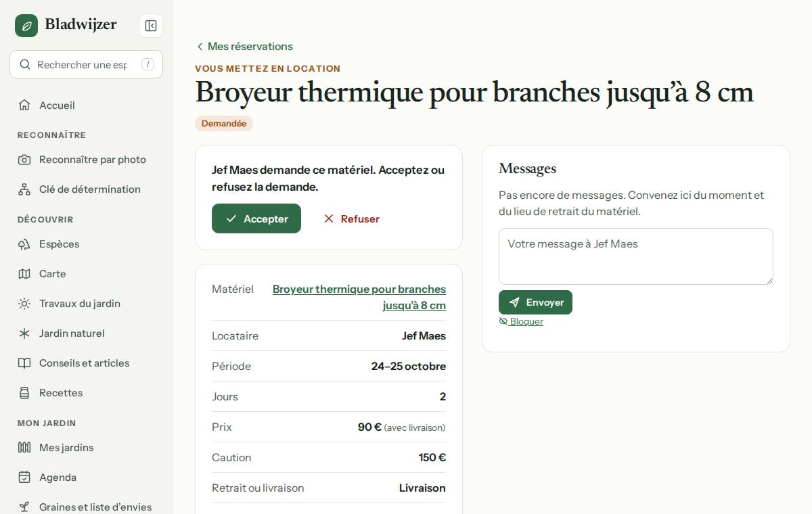Open the Agenda sidebar entry
This screenshot has height=514, width=812.
click(x=87, y=477)
